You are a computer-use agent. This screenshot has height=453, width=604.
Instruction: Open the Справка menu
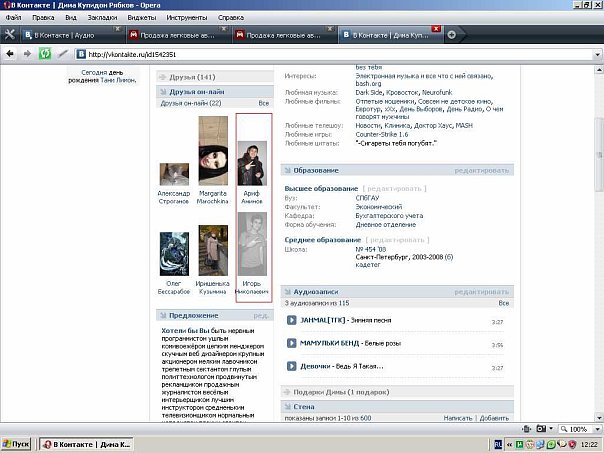[x=231, y=17]
